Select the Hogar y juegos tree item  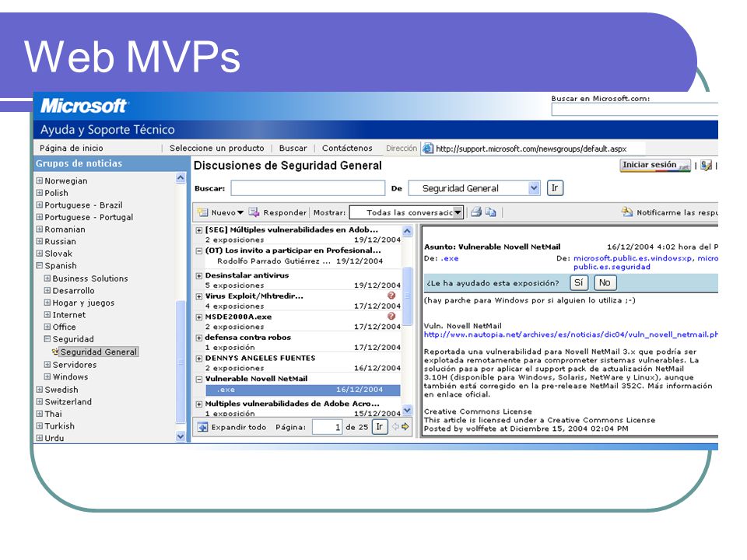[83, 303]
